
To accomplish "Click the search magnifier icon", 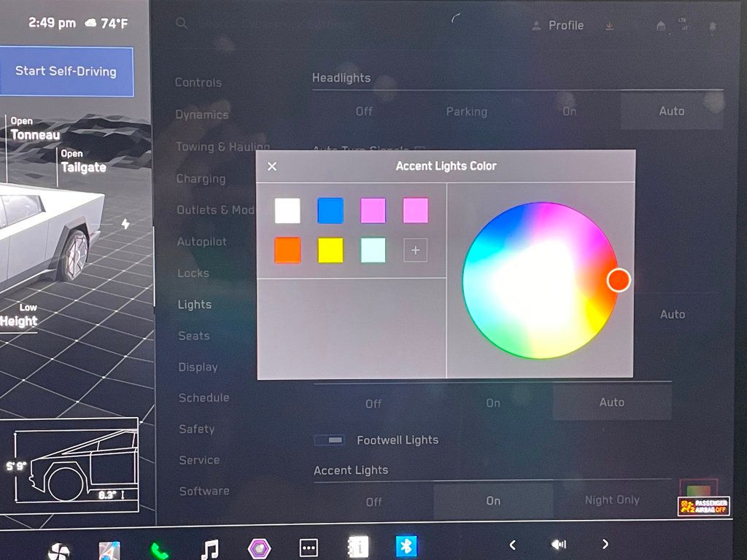I will 181,23.
